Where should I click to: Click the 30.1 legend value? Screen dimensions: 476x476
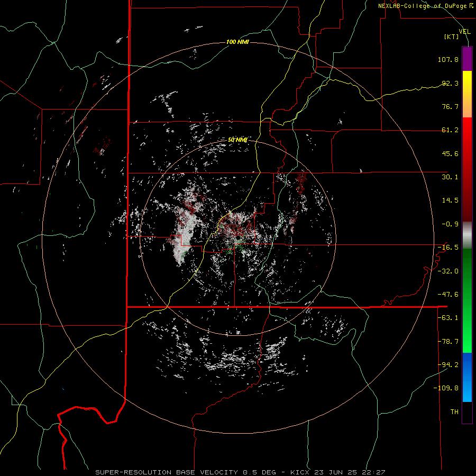[x=450, y=177]
